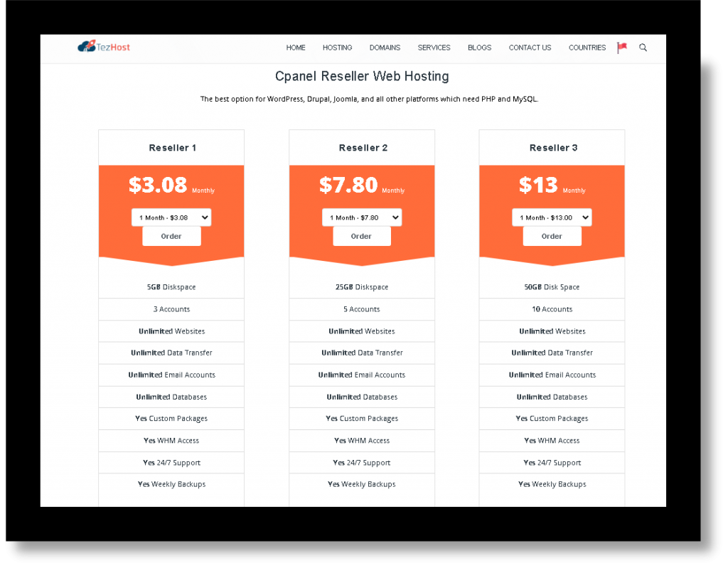Click the 50GB Disk Space row
The width and height of the screenshot is (728, 568).
click(552, 287)
